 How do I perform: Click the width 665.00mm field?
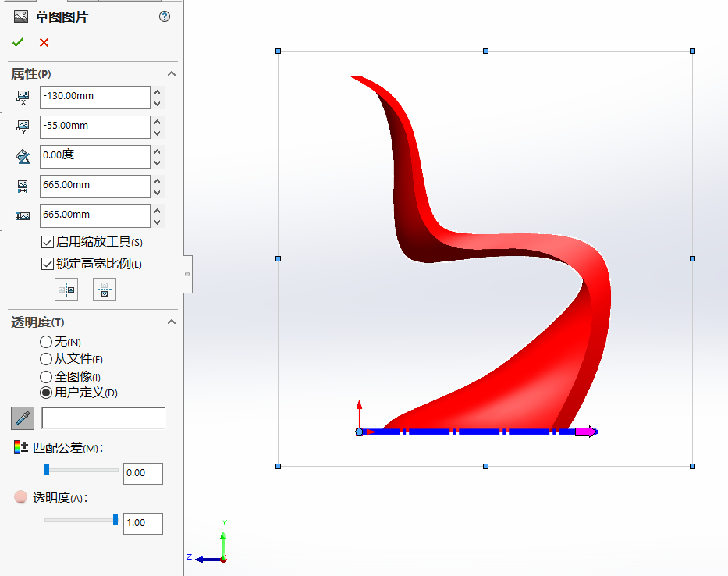click(x=95, y=187)
